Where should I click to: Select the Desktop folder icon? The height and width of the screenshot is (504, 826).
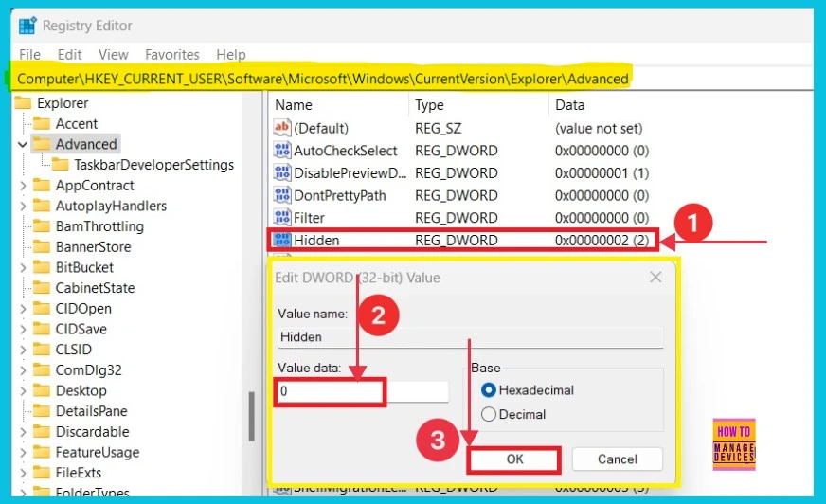click(x=42, y=390)
